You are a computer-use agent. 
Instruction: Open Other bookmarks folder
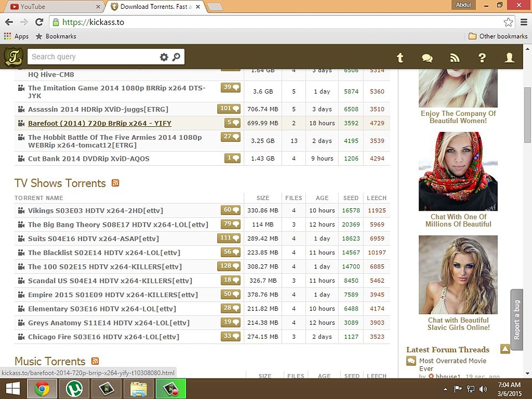pos(498,37)
